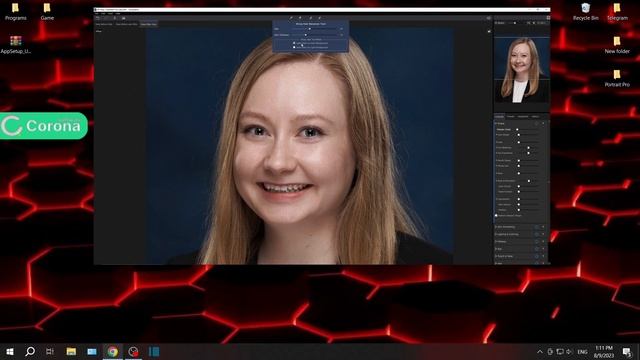The width and height of the screenshot is (640, 360).
Task: Toggle the Makeup section power button
Action: (x=537, y=242)
